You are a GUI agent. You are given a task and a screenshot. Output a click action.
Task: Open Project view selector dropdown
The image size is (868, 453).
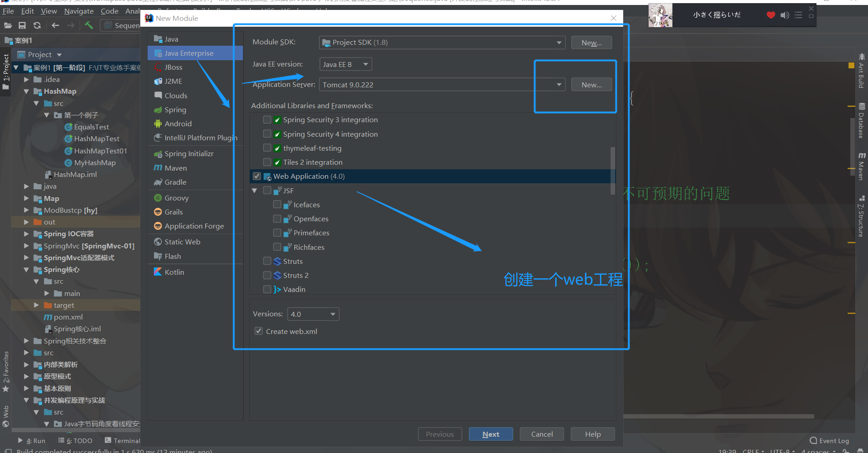39,54
